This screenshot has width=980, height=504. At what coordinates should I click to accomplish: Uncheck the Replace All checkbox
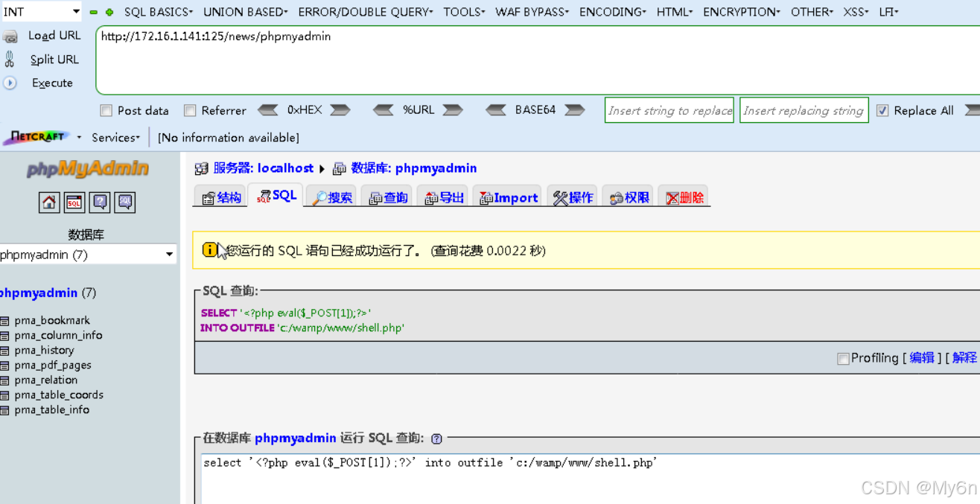point(882,110)
